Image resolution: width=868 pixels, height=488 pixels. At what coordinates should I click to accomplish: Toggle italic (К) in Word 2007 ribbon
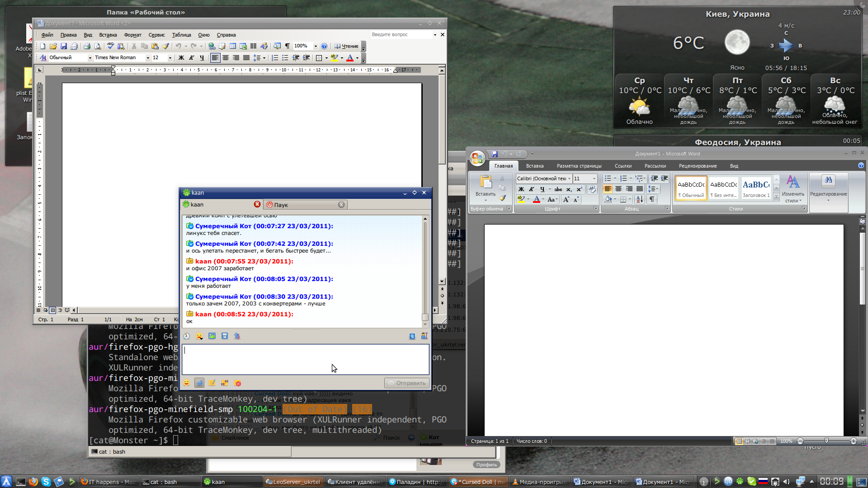[x=532, y=189]
